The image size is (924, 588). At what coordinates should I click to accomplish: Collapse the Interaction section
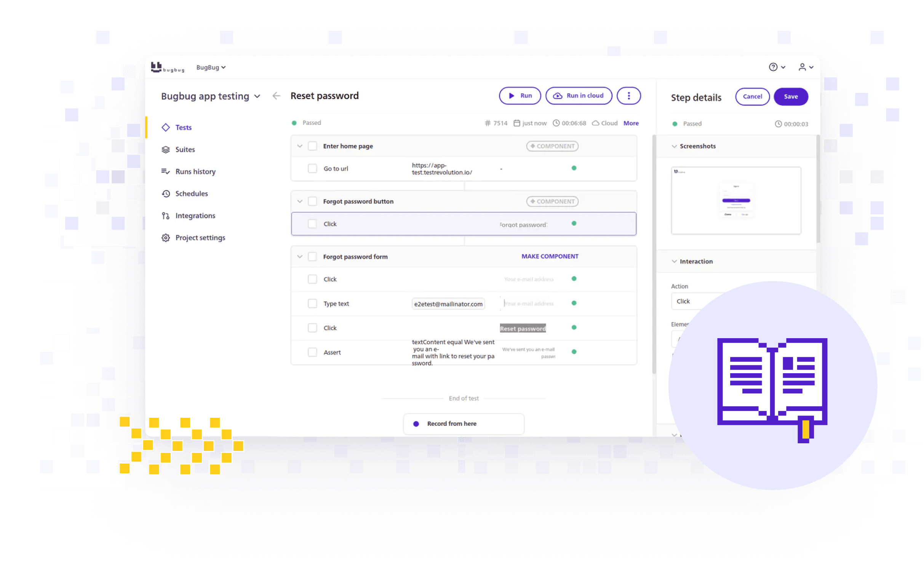click(674, 261)
